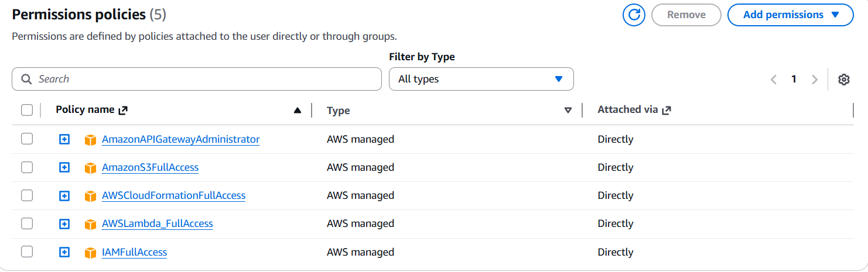Open the AWSCloudFormationFullAccess policy link
The height and width of the screenshot is (272, 868).
pyautogui.click(x=173, y=195)
